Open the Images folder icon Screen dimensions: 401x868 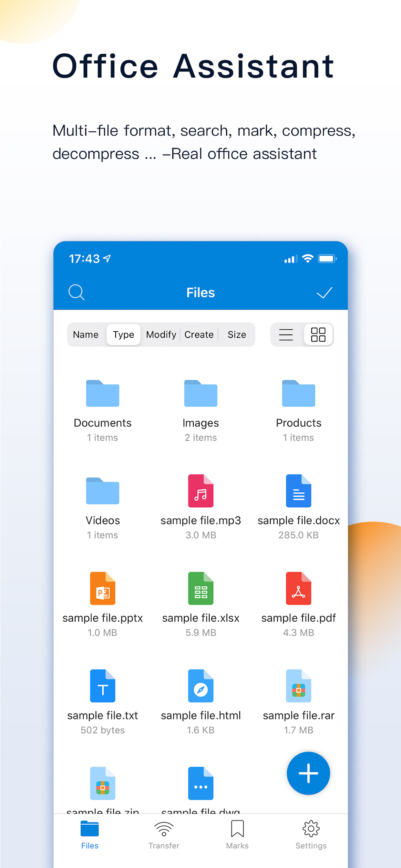pos(200,393)
